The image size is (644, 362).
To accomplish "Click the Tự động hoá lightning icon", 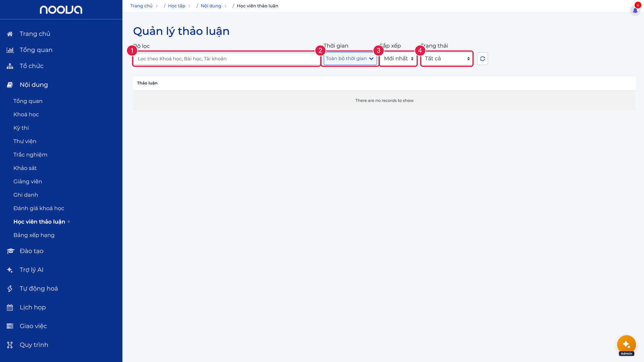I will coord(10,288).
